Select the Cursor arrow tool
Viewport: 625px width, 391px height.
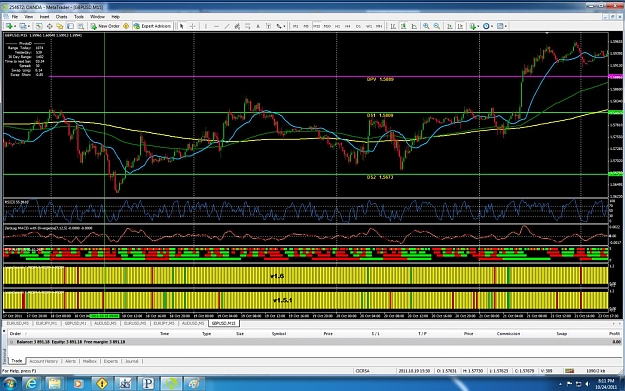point(181,26)
